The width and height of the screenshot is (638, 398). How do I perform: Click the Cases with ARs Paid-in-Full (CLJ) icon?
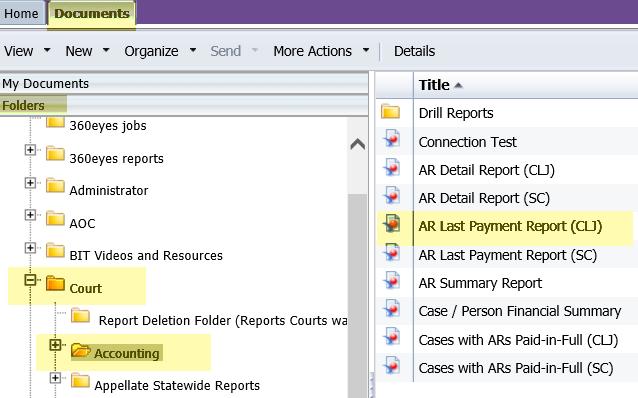click(x=391, y=337)
